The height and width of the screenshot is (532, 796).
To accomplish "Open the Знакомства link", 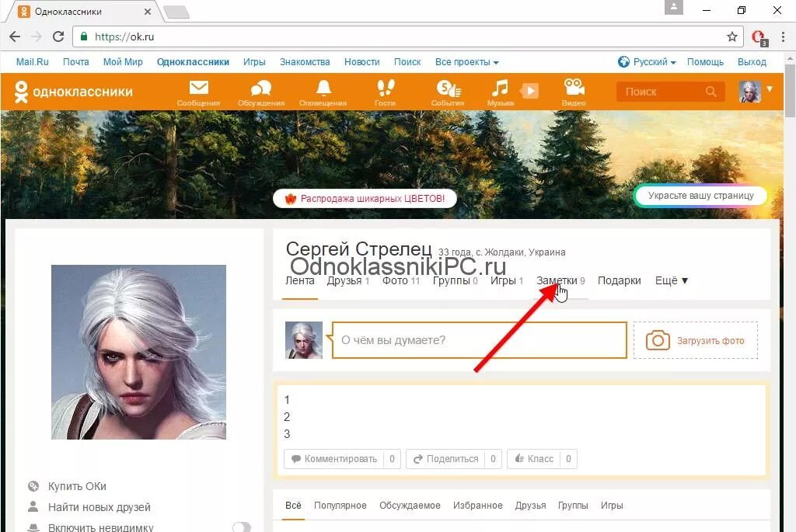I will [305, 62].
